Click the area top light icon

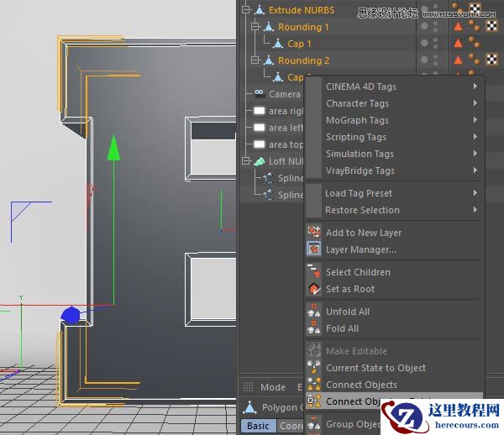tap(259, 144)
